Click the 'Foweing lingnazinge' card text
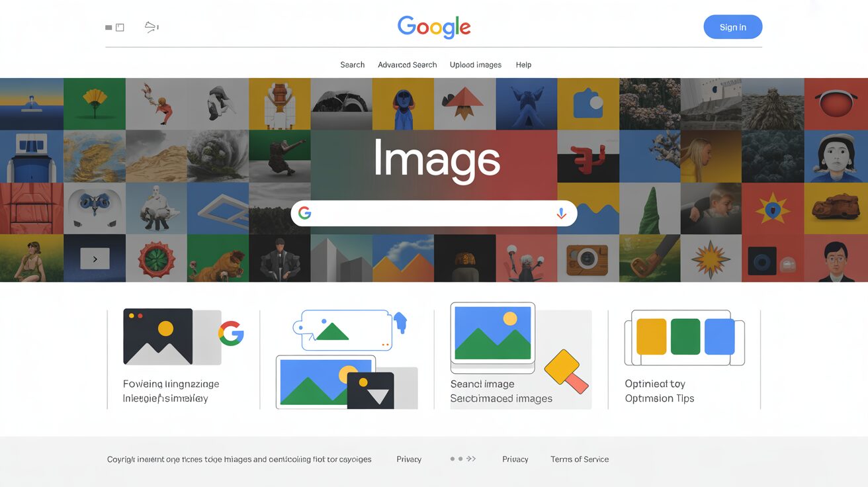Viewport: 868px width, 487px height. [171, 384]
